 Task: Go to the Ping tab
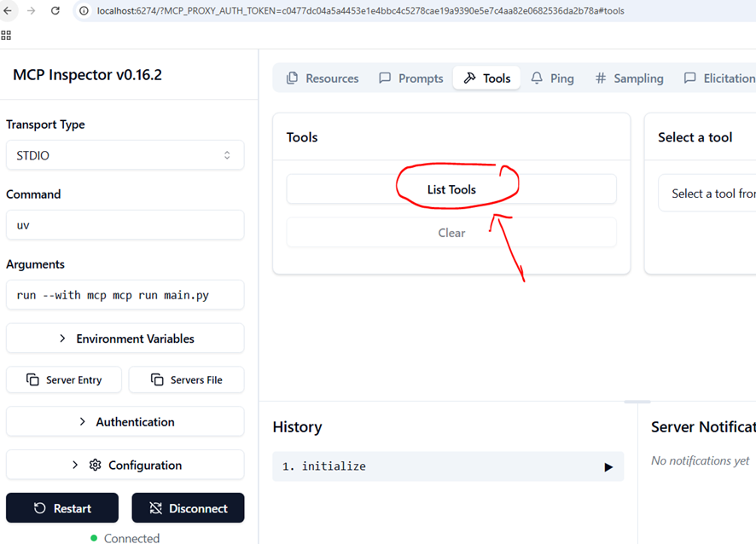pos(552,78)
